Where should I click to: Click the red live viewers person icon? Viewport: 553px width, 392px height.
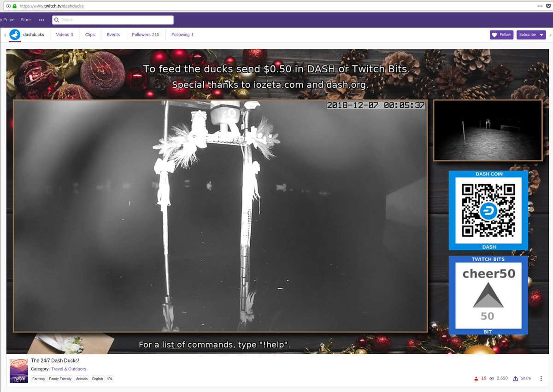(476, 379)
